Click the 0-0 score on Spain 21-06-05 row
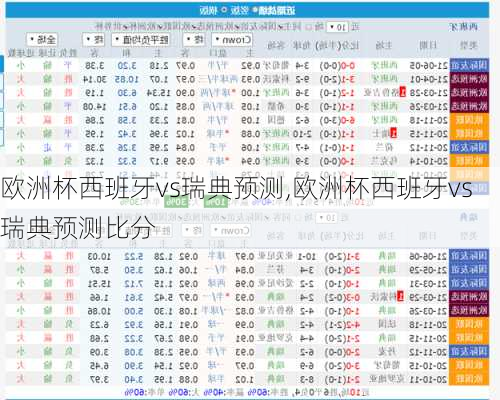500x400 pixels. [x=347, y=66]
